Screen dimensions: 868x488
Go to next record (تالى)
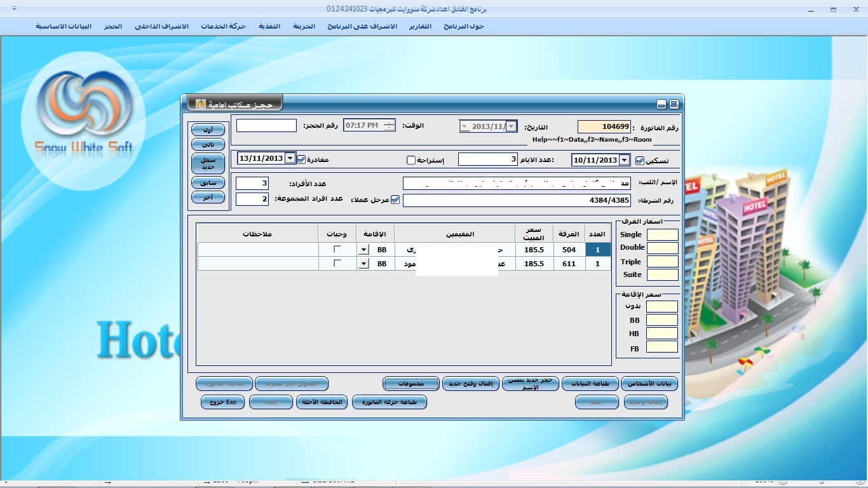[x=208, y=145]
